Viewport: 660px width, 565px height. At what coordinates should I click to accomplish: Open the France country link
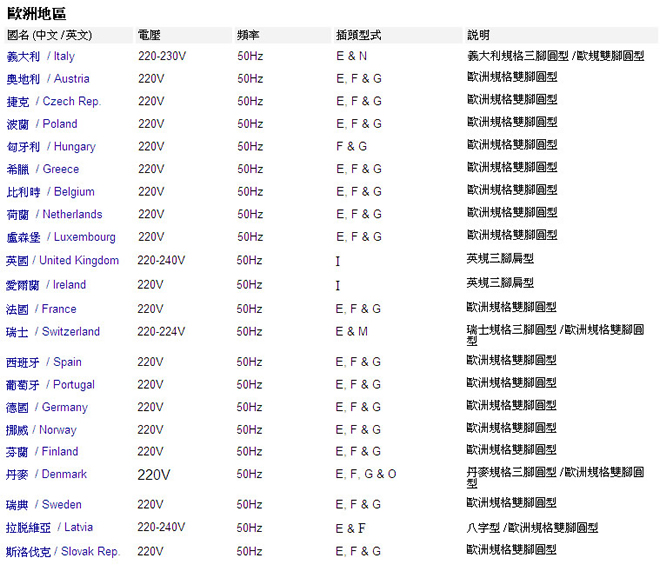(41, 309)
